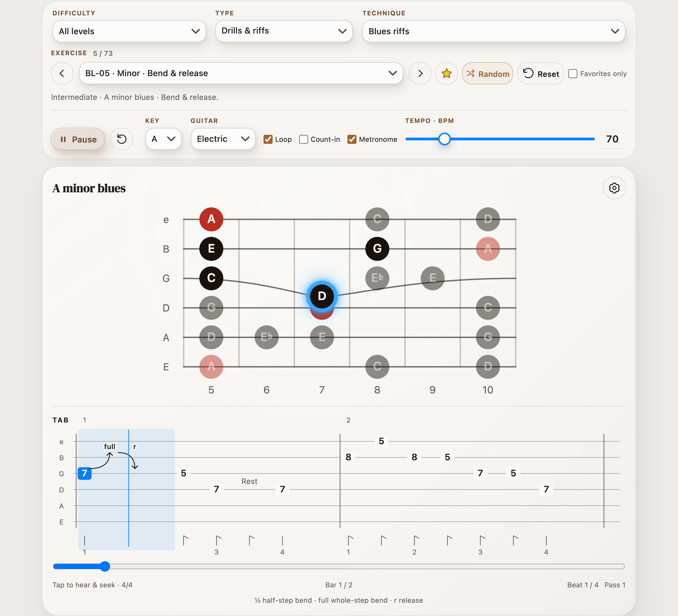
Task: Click the black E note on the B string
Action: 211,249
